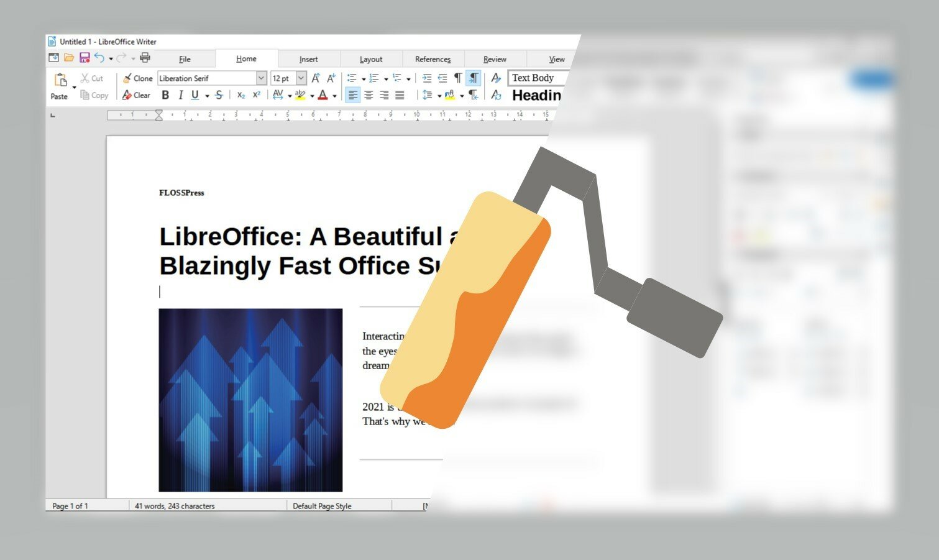
Task: Switch to the Home tab
Action: pos(246,58)
